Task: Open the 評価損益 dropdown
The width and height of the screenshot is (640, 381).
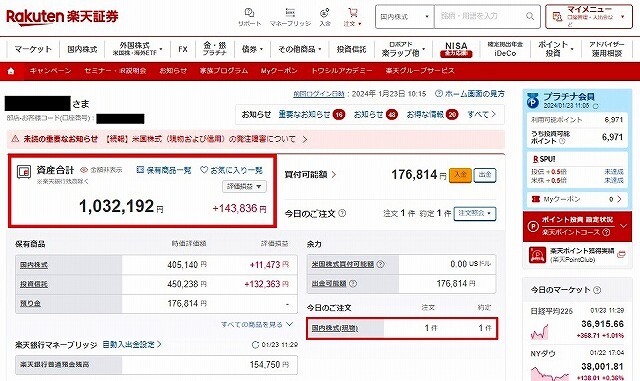Action: (244, 186)
